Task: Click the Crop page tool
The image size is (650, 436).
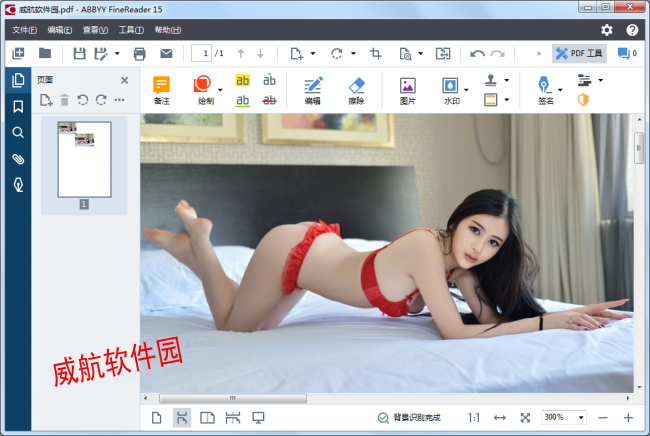Action: pyautogui.click(x=376, y=53)
